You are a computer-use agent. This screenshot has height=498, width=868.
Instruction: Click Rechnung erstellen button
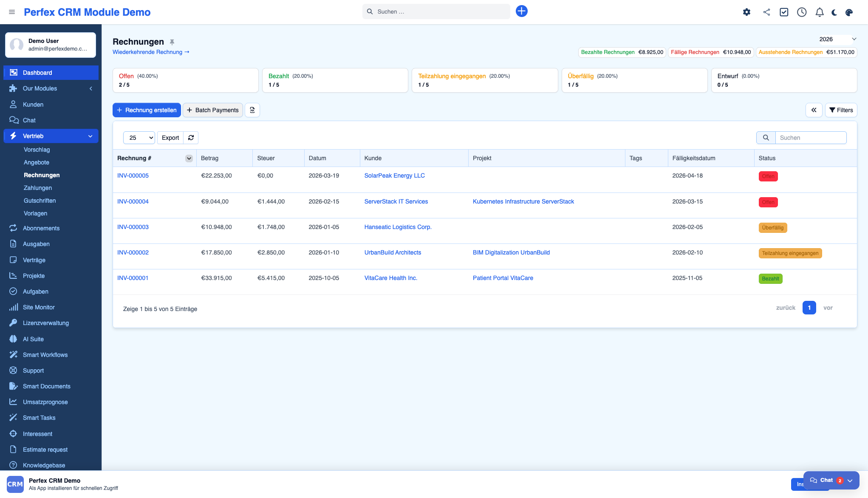tap(147, 110)
